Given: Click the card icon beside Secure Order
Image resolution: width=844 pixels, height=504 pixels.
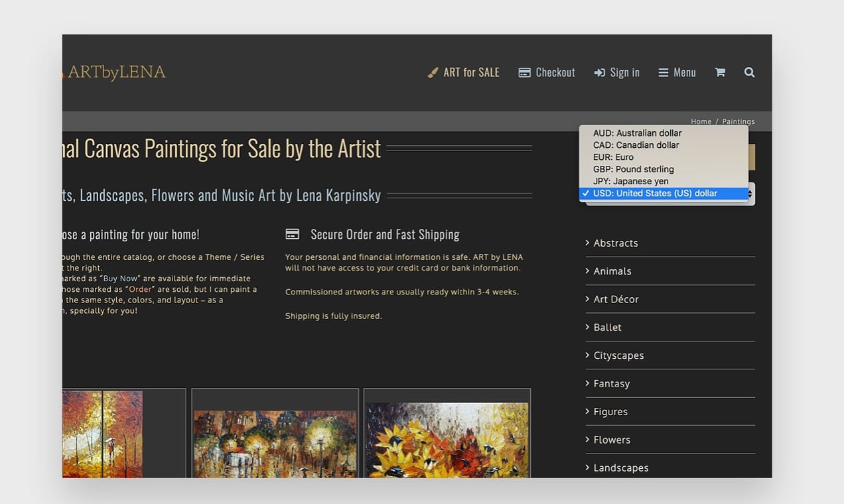Looking at the screenshot, I should [x=292, y=234].
